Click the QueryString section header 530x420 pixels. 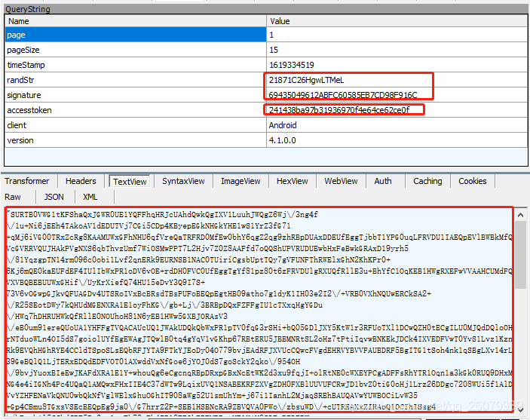[x=266, y=9]
